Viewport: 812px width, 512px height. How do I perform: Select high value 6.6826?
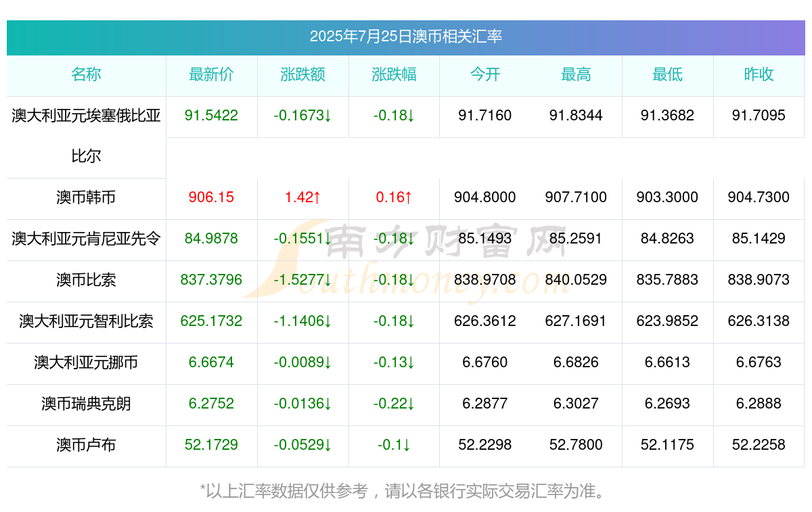click(x=577, y=363)
